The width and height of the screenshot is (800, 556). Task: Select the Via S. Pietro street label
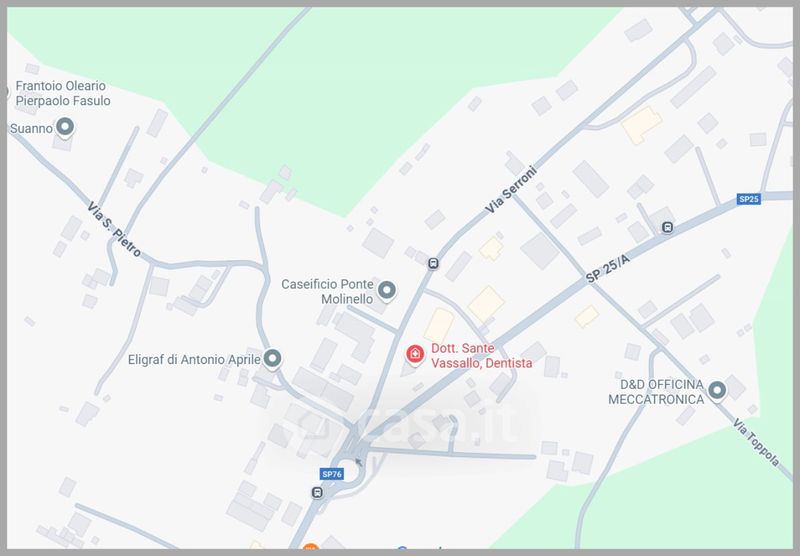click(x=113, y=230)
